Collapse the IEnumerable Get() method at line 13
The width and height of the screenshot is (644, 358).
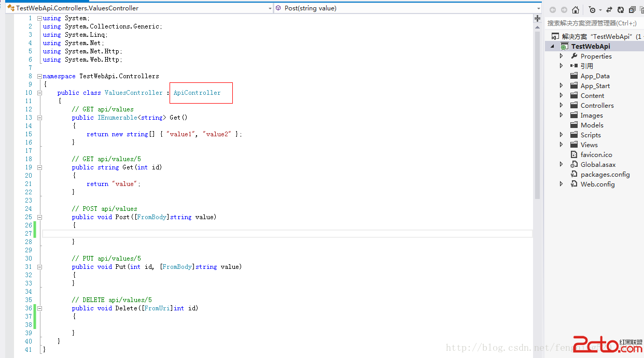[39, 118]
